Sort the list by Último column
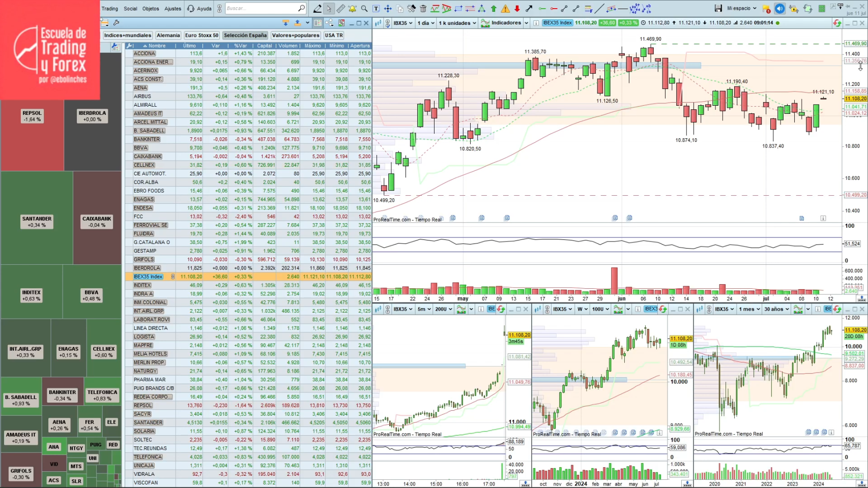The height and width of the screenshot is (488, 868). tap(189, 46)
